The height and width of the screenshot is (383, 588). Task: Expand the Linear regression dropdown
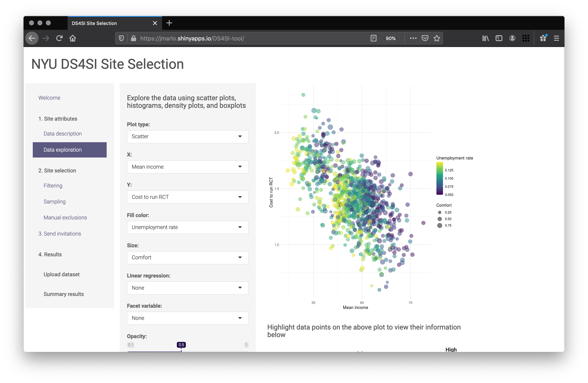pyautogui.click(x=188, y=288)
